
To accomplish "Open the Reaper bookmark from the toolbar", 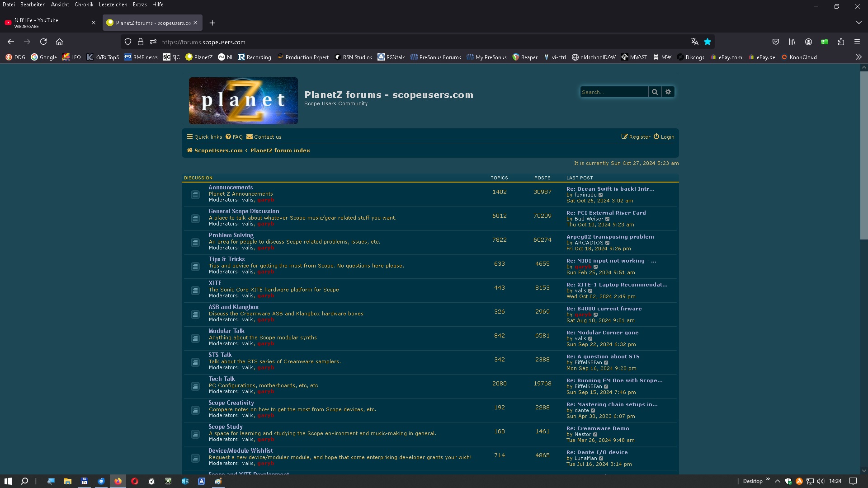I will click(x=525, y=57).
